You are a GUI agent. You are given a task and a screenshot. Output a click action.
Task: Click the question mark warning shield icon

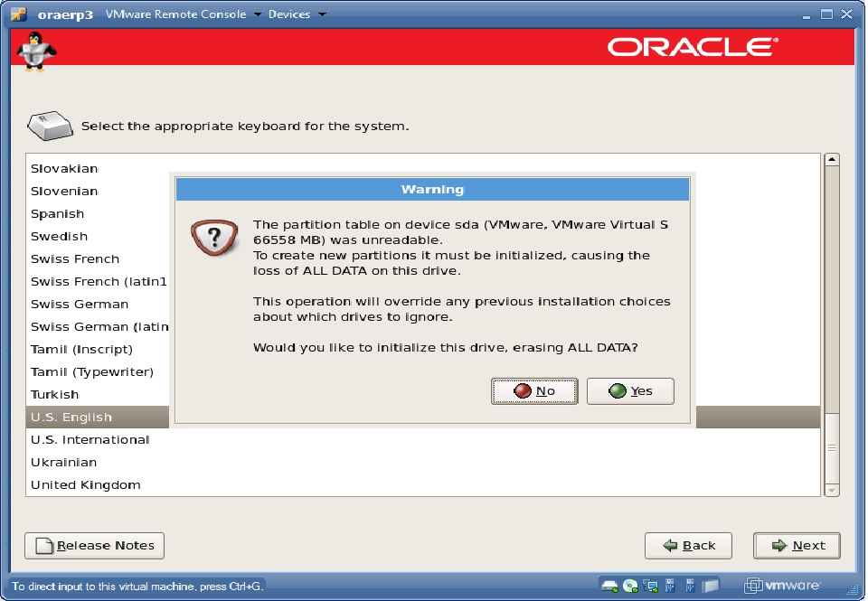214,237
